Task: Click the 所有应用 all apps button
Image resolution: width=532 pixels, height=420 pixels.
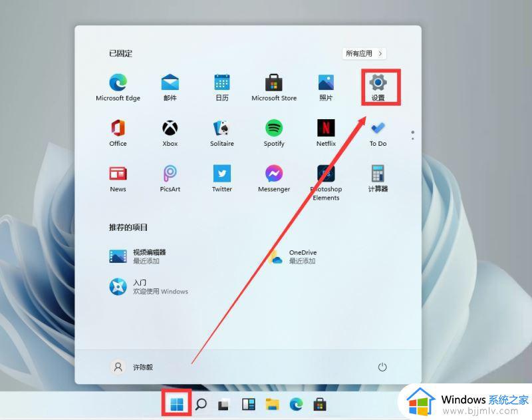Action: [x=364, y=53]
